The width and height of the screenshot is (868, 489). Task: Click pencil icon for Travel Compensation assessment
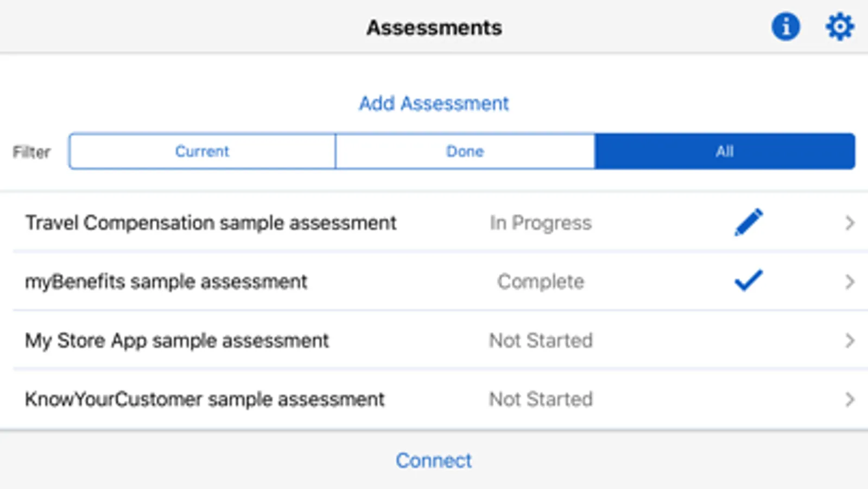click(x=749, y=222)
